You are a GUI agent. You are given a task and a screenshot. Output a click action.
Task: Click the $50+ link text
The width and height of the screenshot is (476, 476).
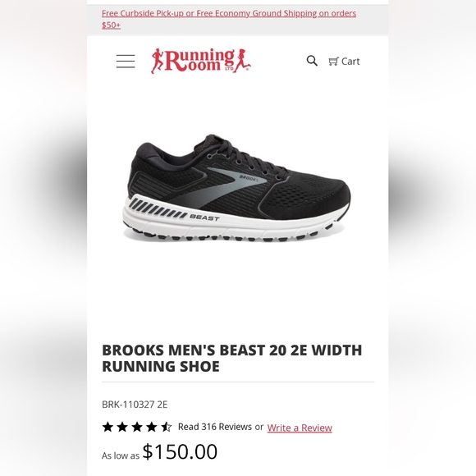[111, 25]
